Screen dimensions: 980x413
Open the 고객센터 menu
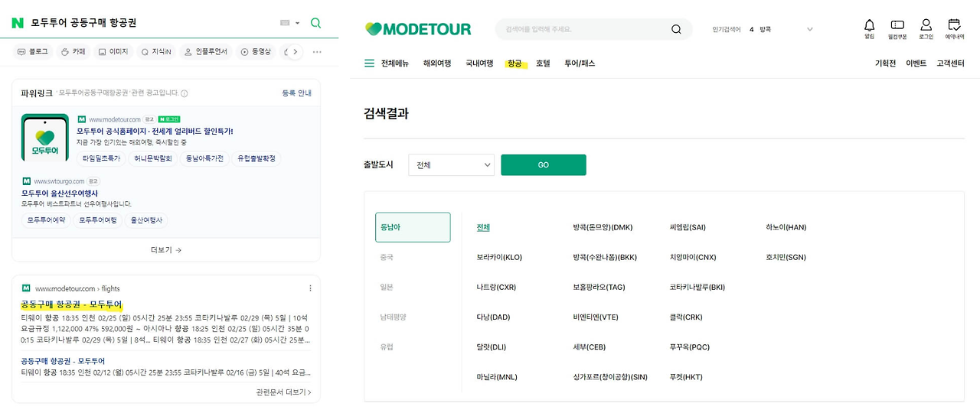[x=950, y=63]
